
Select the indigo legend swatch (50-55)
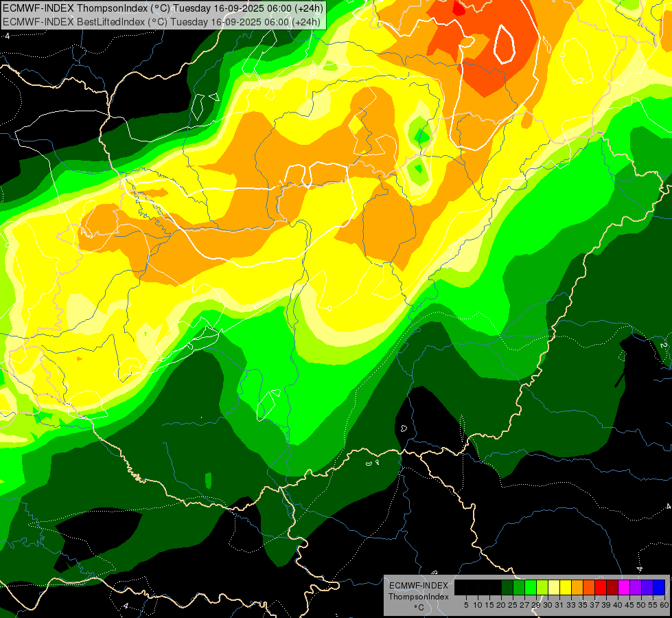tap(647, 587)
